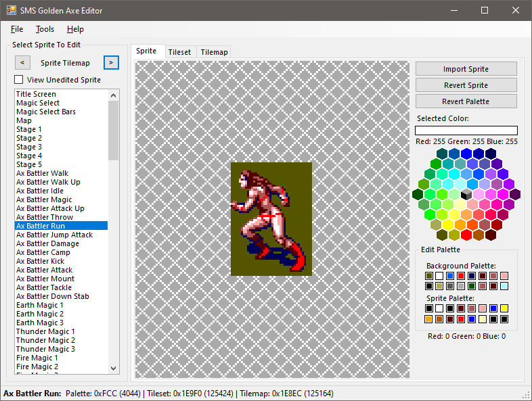Screen dimensions: 532x401
Task: Select the khaki swatch in Background Palette
Action: click(439, 286)
